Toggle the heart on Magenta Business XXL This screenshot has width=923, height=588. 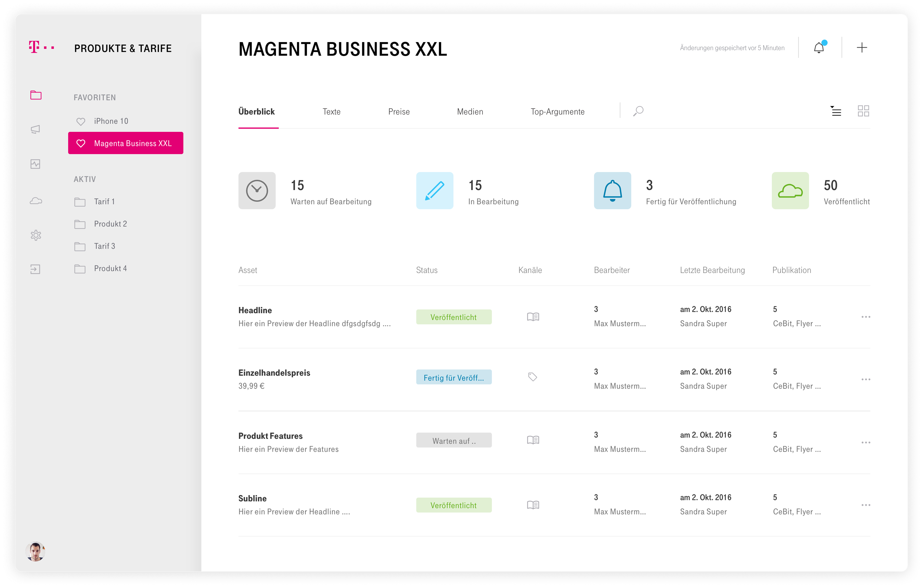tap(81, 143)
